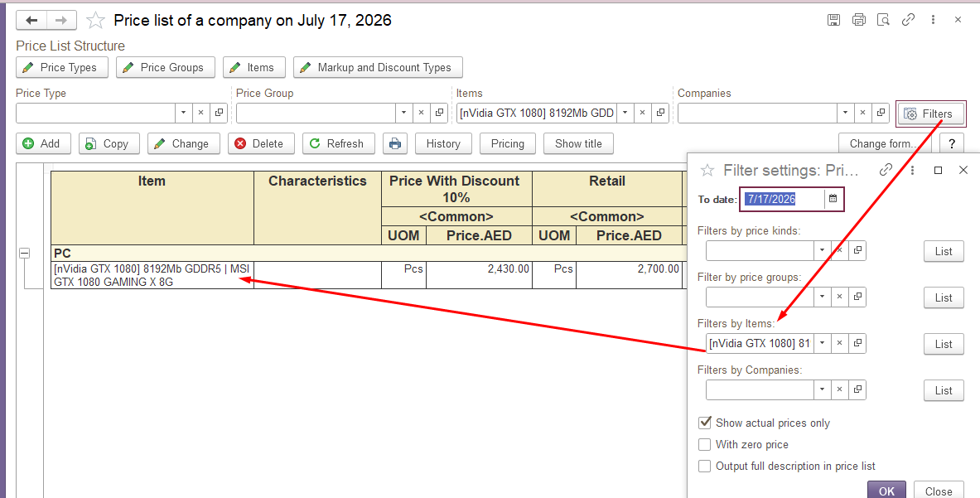The width and height of the screenshot is (980, 498).
Task: Click the Pricing button
Action: tap(508, 143)
